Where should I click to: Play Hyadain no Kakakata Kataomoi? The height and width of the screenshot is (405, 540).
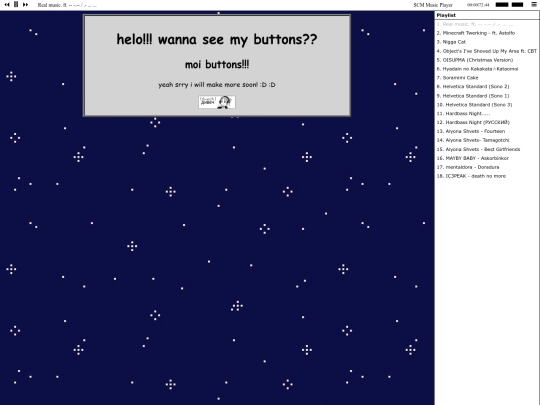click(487, 69)
